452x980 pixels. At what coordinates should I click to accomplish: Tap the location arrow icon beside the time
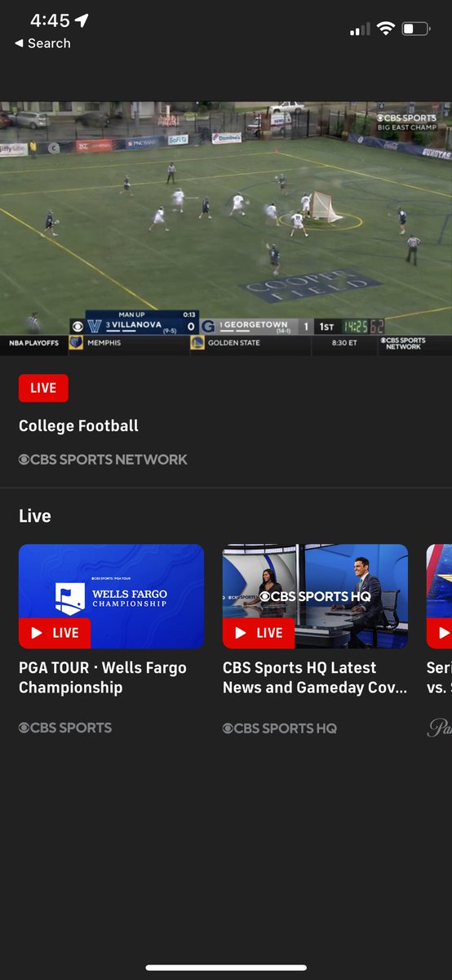point(81,20)
